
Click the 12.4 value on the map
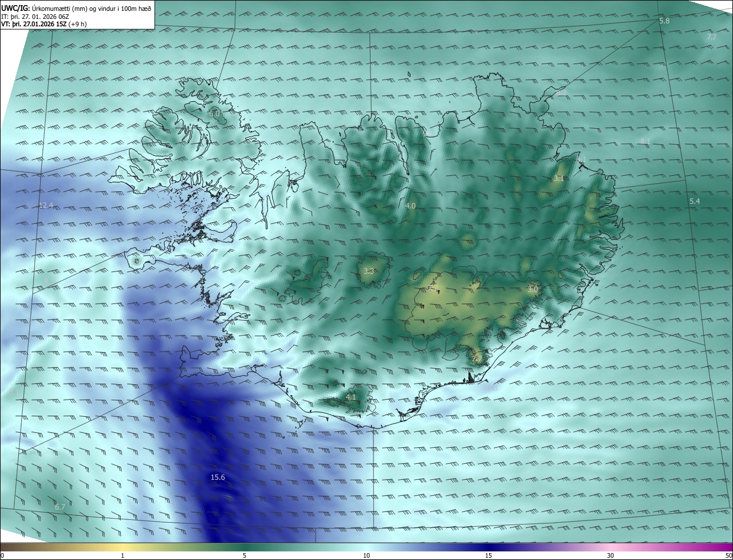[x=46, y=205]
